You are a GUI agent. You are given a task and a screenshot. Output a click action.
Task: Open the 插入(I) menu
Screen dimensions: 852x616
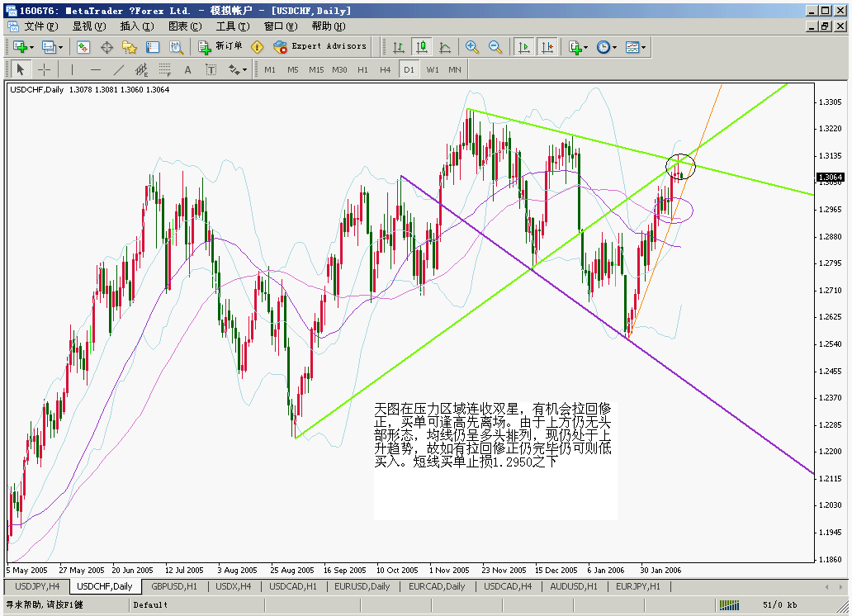click(137, 26)
